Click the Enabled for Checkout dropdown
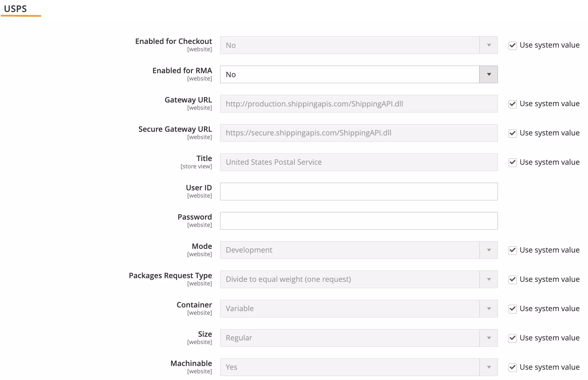 pyautogui.click(x=359, y=45)
